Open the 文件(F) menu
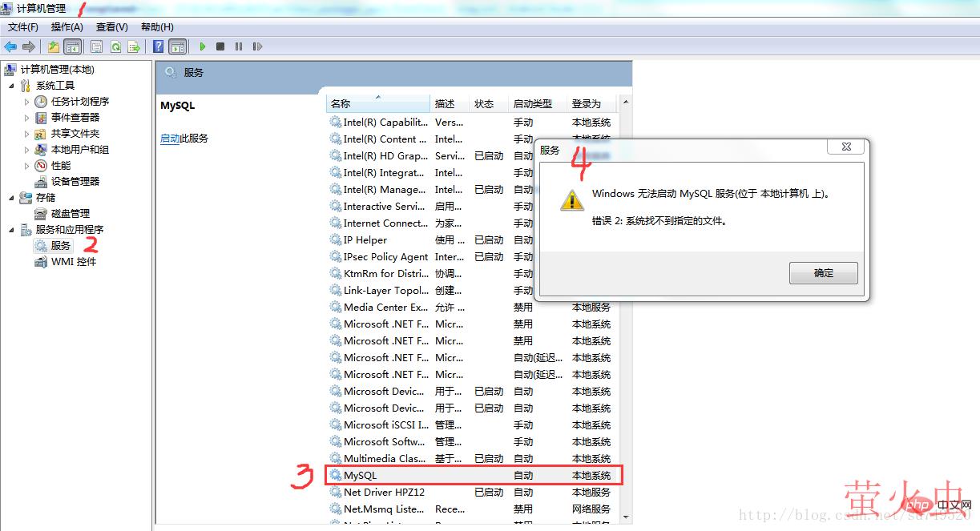 coord(23,27)
